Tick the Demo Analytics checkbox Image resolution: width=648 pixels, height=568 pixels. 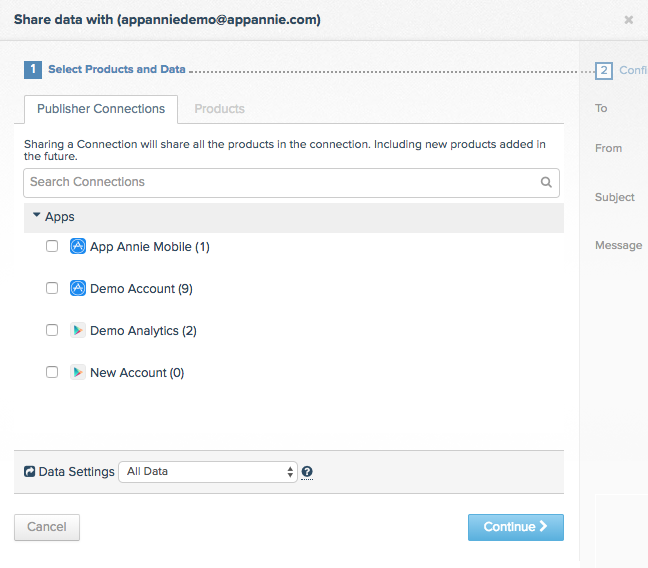[52, 330]
